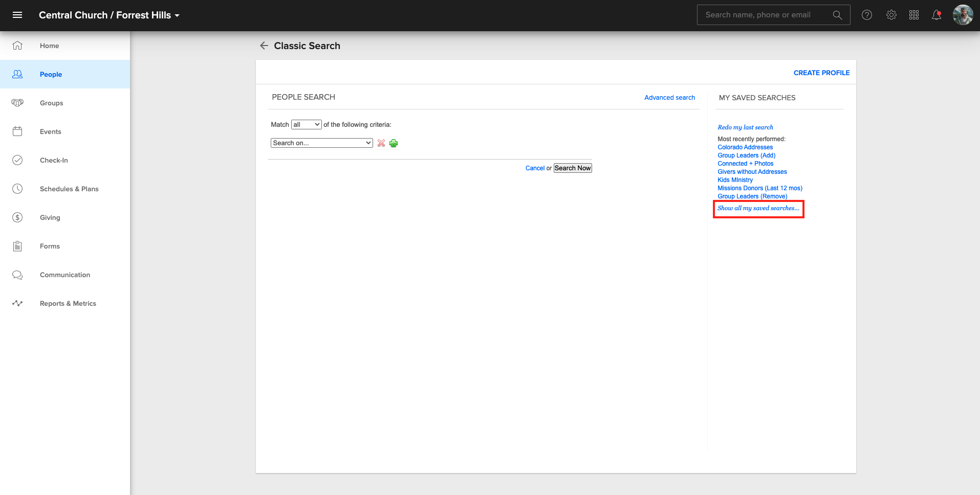
Task: Remove the search criterion with red X icon
Action: click(381, 143)
